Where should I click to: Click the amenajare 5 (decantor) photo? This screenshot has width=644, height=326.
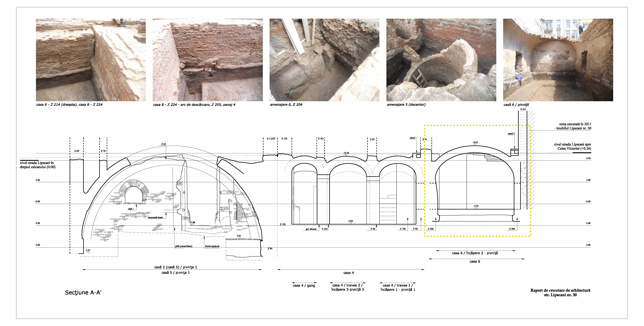441,60
